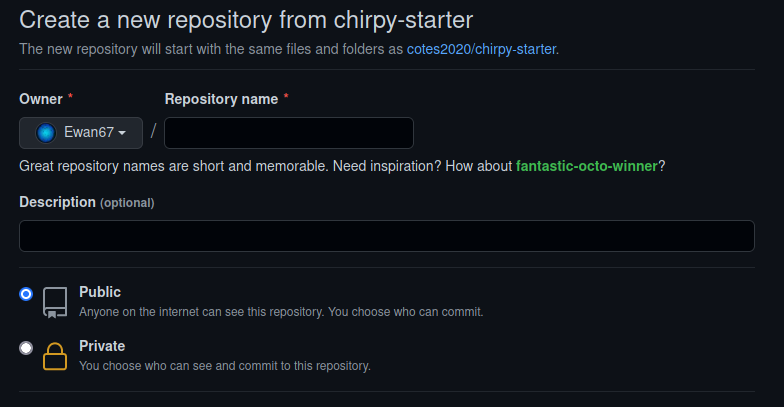The height and width of the screenshot is (407, 784).
Task: Click the Description (optional) label
Action: click(86, 202)
